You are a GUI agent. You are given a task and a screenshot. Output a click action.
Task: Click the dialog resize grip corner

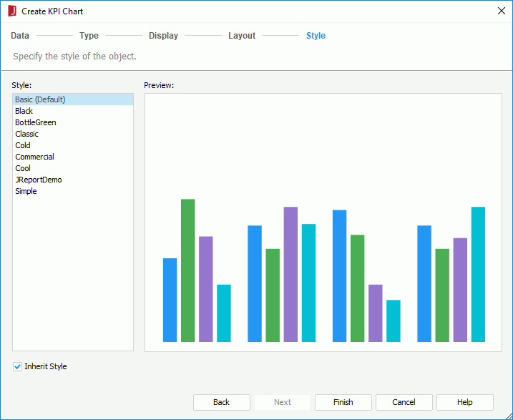pyautogui.click(x=508, y=415)
